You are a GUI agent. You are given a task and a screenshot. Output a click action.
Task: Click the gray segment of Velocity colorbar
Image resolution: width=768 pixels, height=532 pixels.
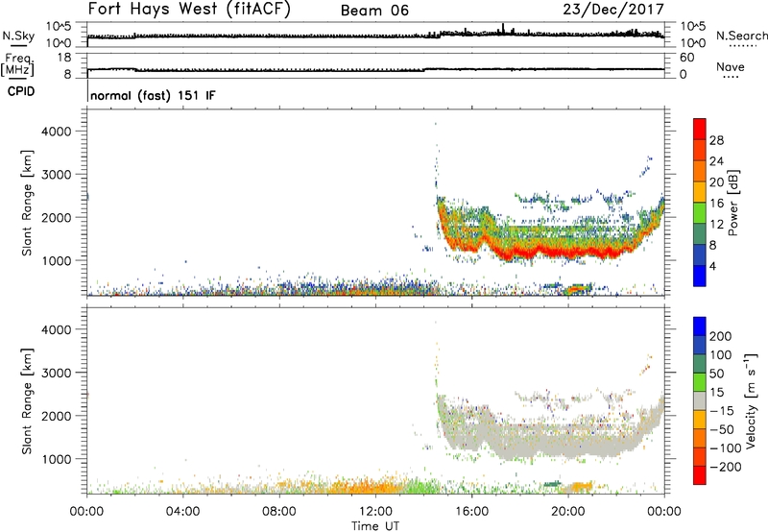point(700,400)
